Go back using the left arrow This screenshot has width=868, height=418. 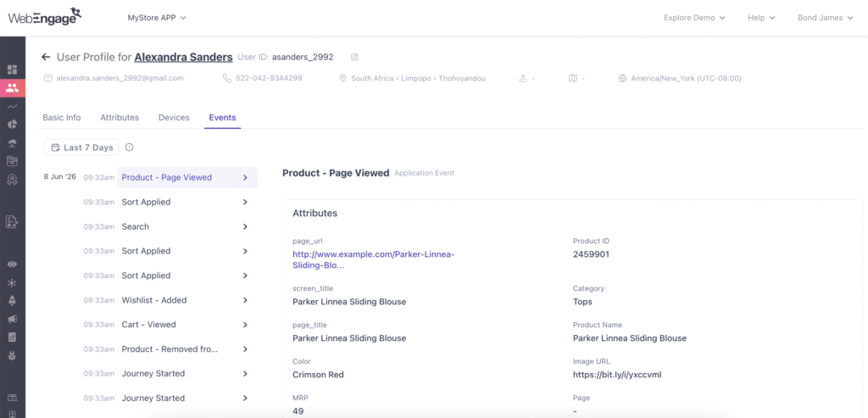click(46, 57)
